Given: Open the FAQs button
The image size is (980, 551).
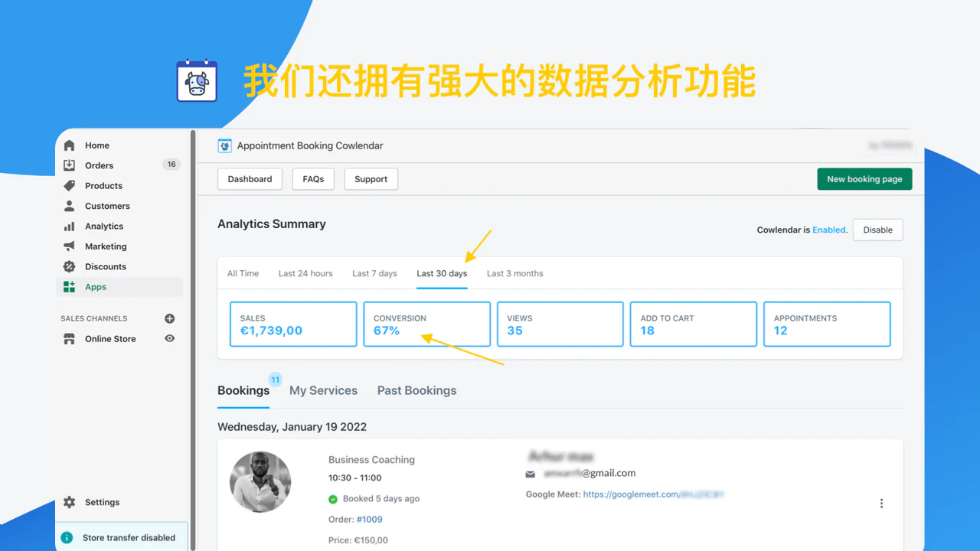Looking at the screenshot, I should (x=313, y=179).
